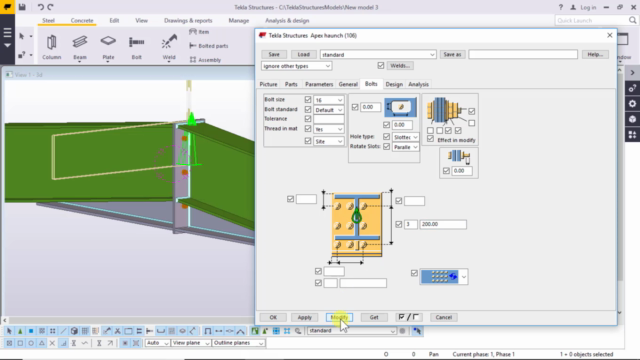Click the Quick Launch search magnifier
The width and height of the screenshot is (640, 360).
[632, 20]
